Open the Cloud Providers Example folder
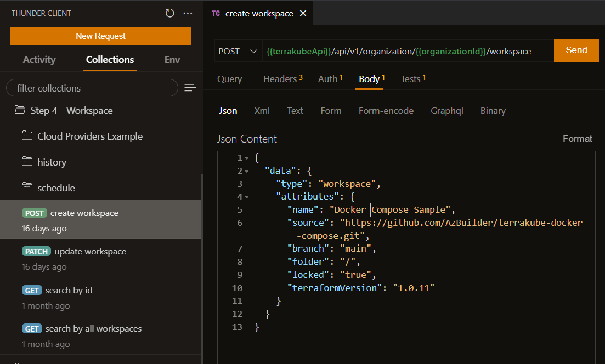 [89, 136]
